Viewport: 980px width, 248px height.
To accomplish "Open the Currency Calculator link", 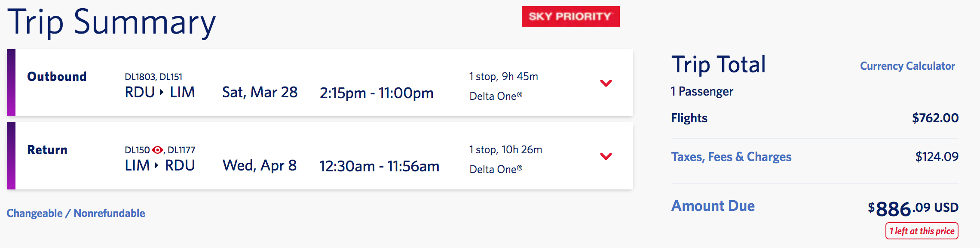I will coord(907,66).
